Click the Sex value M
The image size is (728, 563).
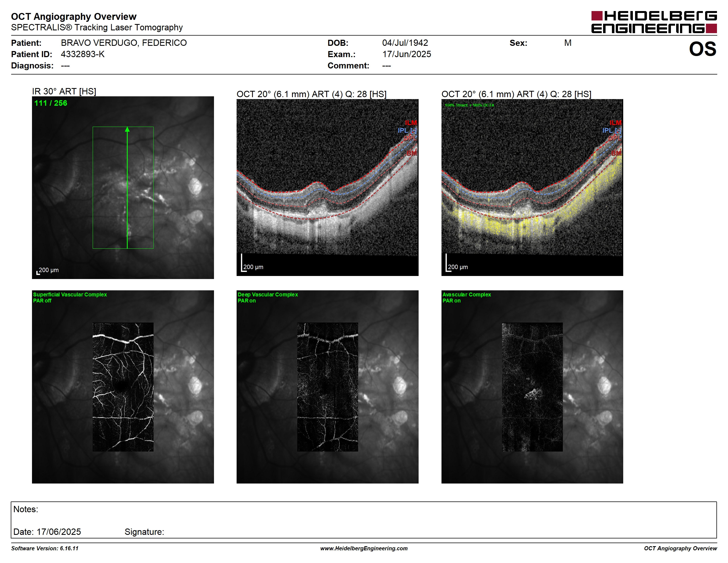tap(568, 43)
